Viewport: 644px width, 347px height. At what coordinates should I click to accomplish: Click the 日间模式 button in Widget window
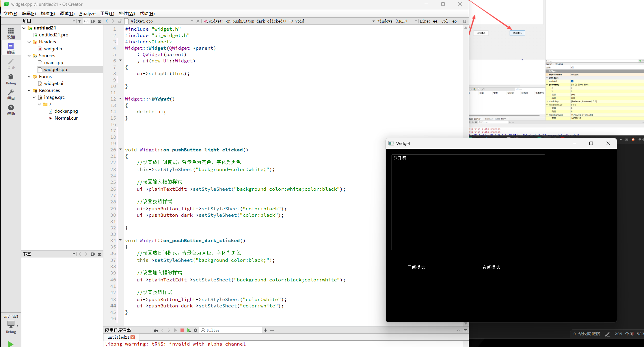(x=416, y=267)
